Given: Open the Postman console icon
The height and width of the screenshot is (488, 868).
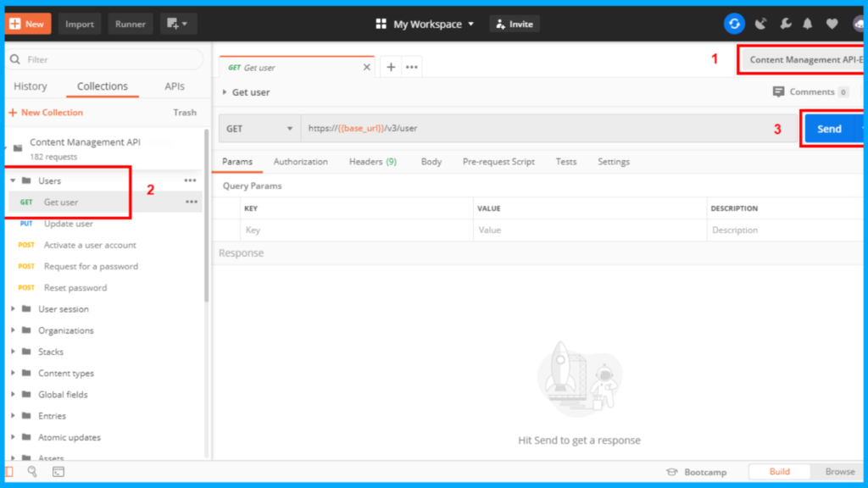Looking at the screenshot, I should click(58, 472).
